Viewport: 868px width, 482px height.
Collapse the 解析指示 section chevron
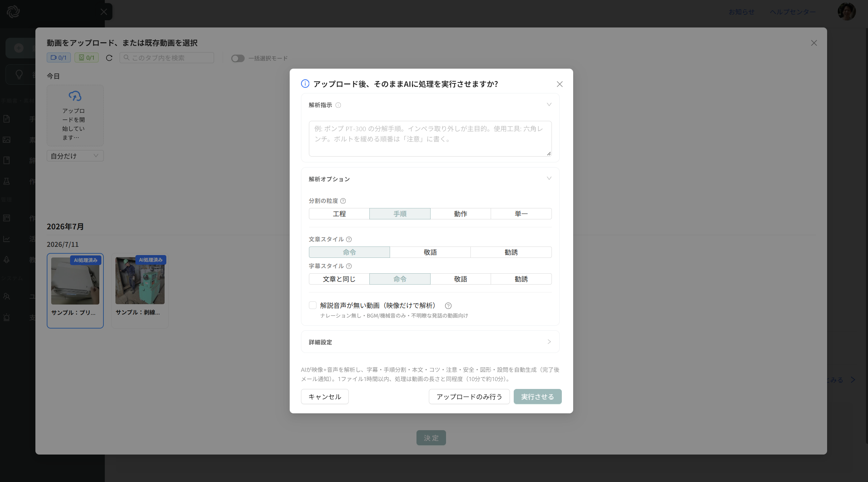pos(549,104)
